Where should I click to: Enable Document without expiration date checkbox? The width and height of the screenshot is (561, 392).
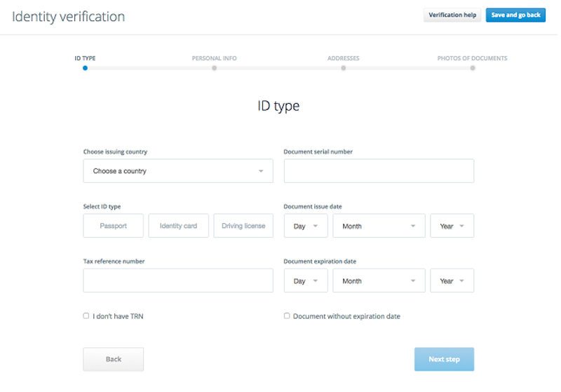287,316
